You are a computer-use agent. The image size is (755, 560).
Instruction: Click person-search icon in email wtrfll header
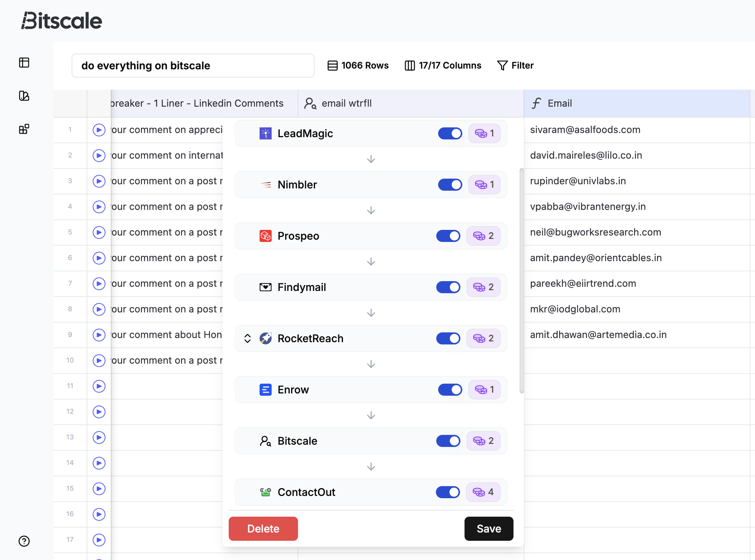310,103
